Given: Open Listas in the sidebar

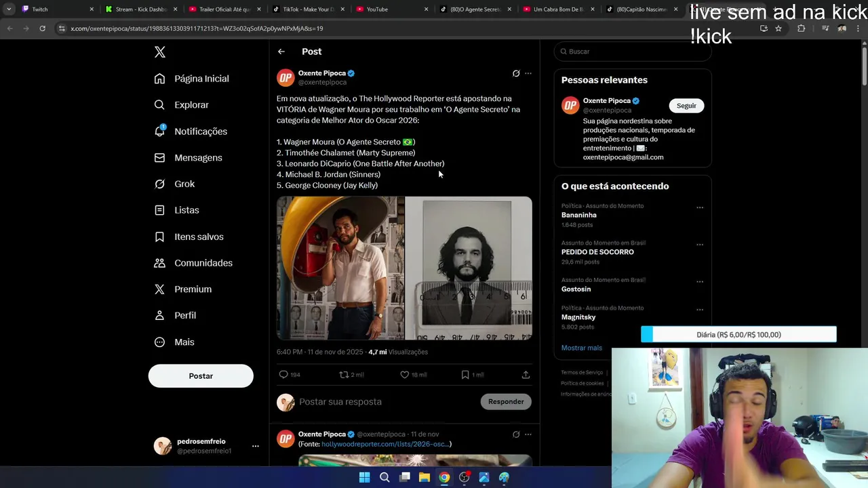Looking at the screenshot, I should tap(176, 210).
